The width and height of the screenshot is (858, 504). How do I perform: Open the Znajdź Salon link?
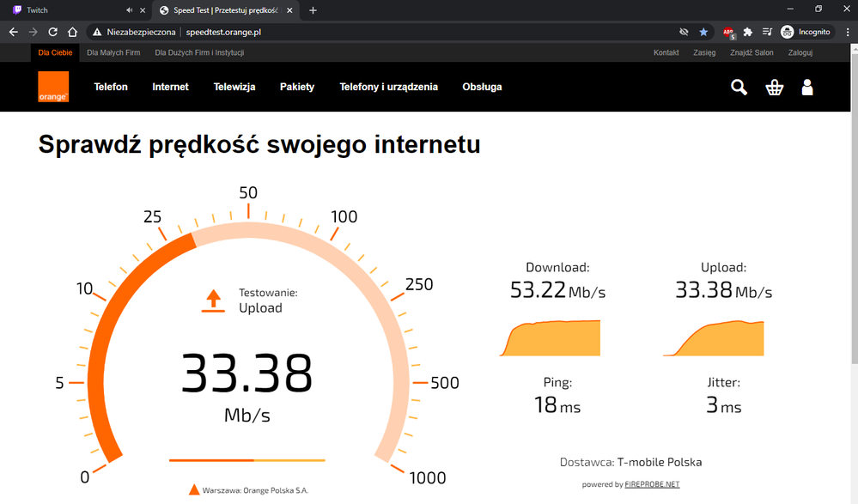pos(752,52)
